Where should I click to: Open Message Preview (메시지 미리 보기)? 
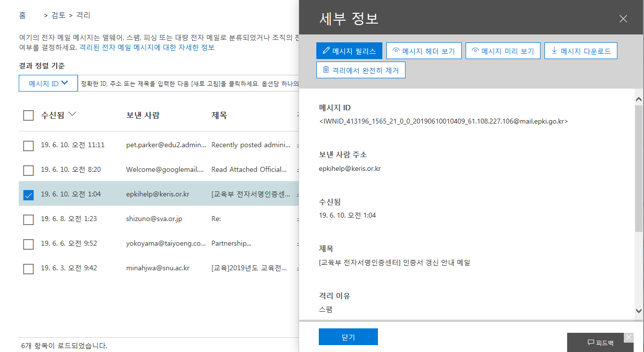(503, 51)
